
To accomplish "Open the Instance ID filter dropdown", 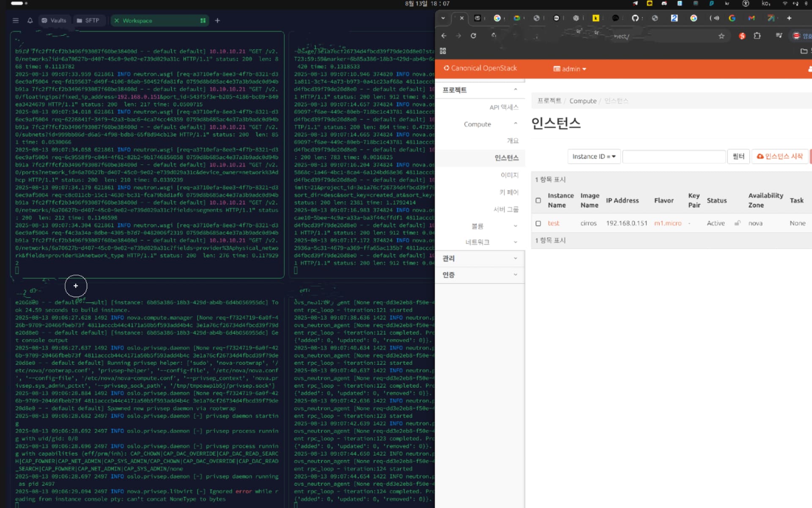I will [x=593, y=157].
